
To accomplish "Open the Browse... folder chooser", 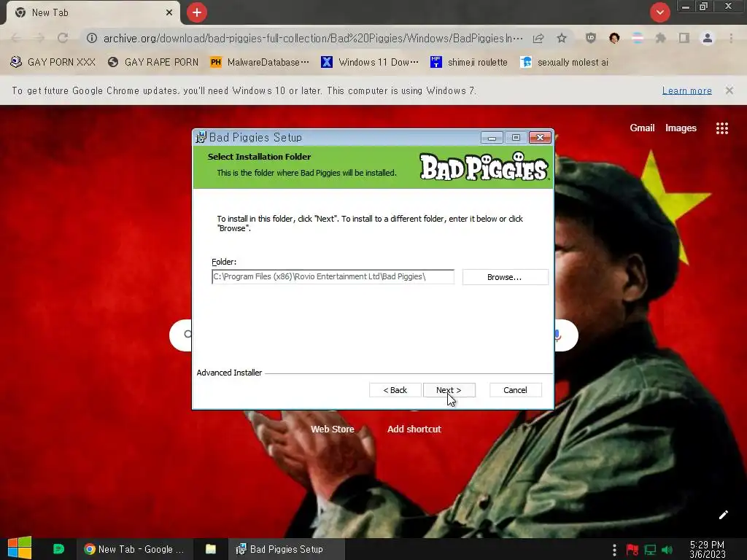I will point(505,277).
